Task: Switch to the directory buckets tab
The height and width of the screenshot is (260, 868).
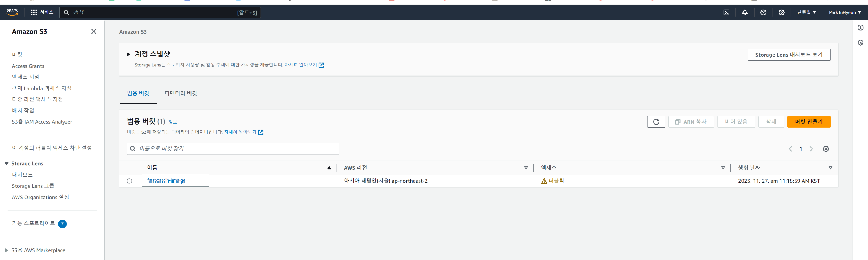Action: (x=181, y=94)
